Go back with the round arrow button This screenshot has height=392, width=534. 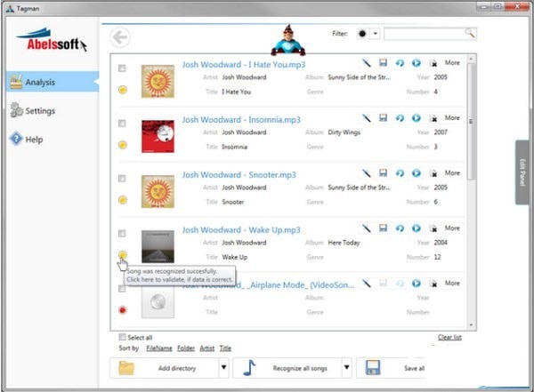pos(120,37)
